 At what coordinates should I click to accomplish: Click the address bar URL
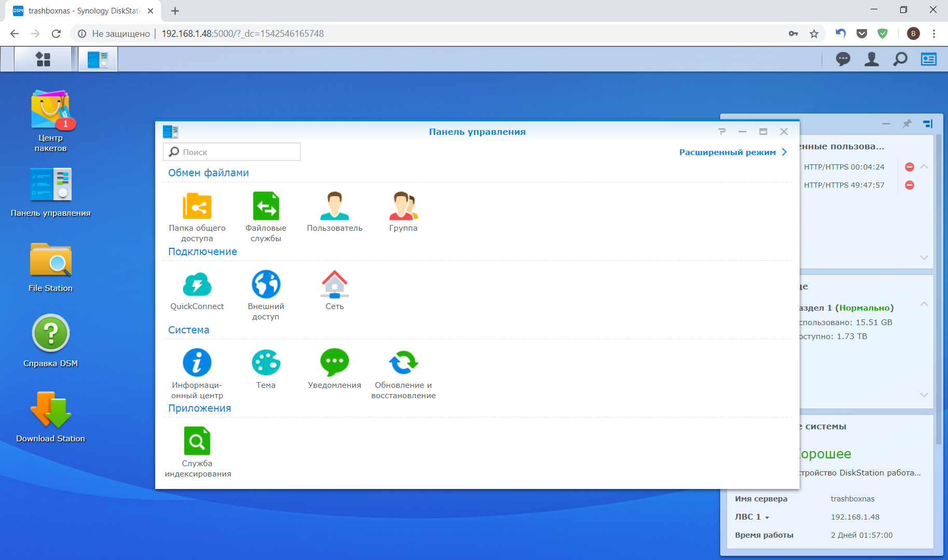(243, 34)
